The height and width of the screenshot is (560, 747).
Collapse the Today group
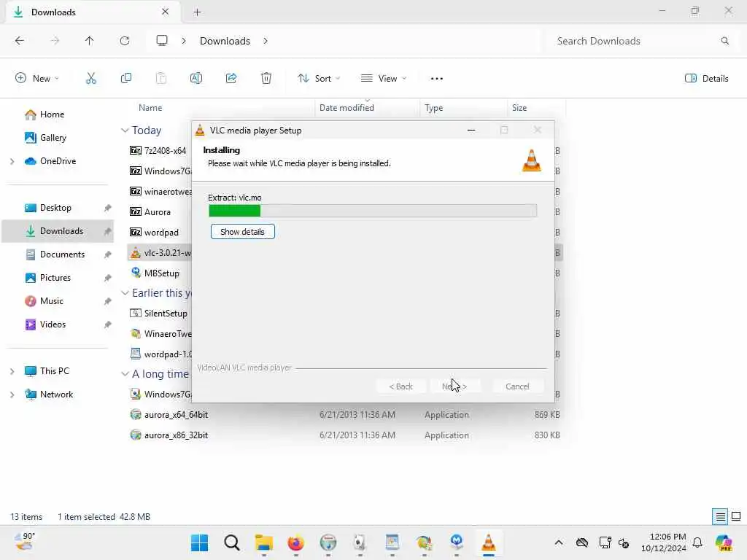point(125,130)
